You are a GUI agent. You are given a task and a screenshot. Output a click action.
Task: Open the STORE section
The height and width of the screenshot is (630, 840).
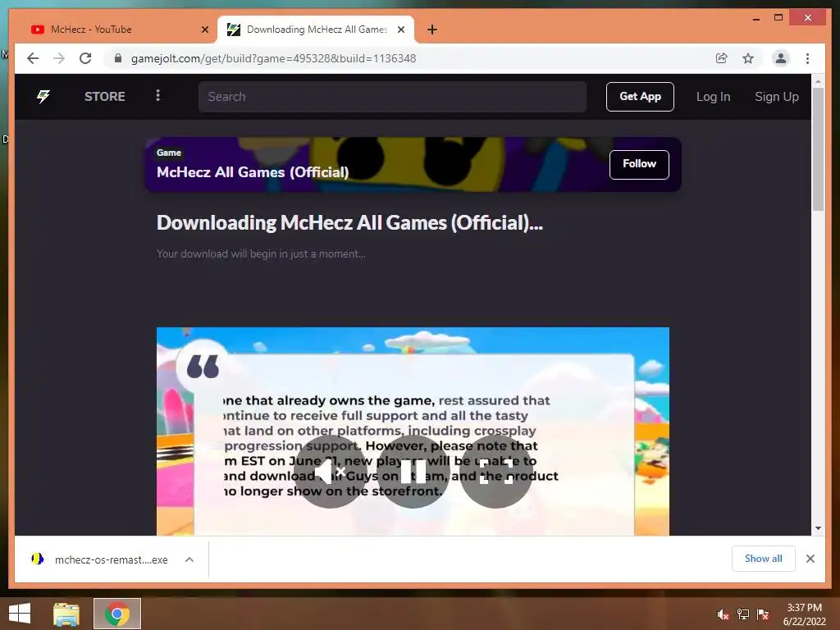[x=104, y=97]
